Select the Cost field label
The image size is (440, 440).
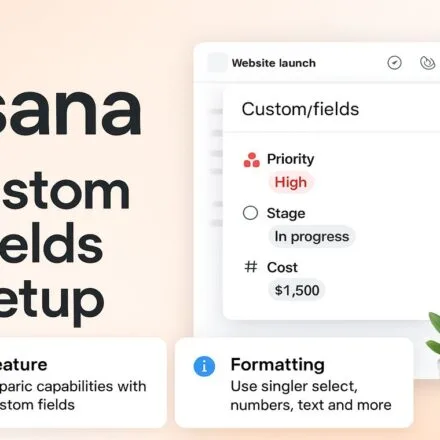(282, 267)
